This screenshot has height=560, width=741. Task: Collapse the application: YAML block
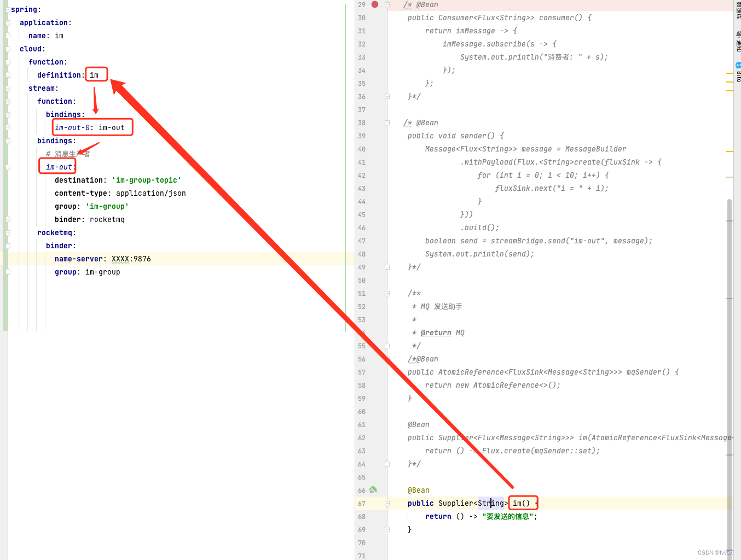point(8,23)
